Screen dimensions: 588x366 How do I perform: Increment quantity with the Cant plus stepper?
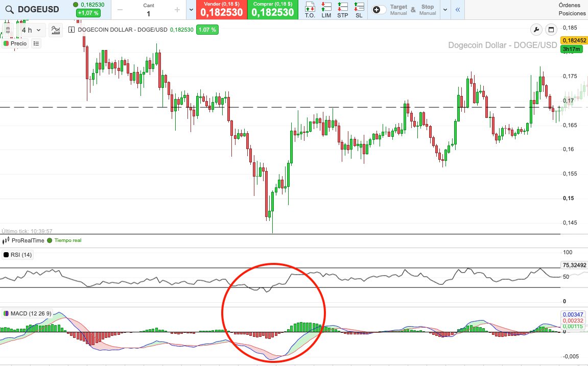176,9
